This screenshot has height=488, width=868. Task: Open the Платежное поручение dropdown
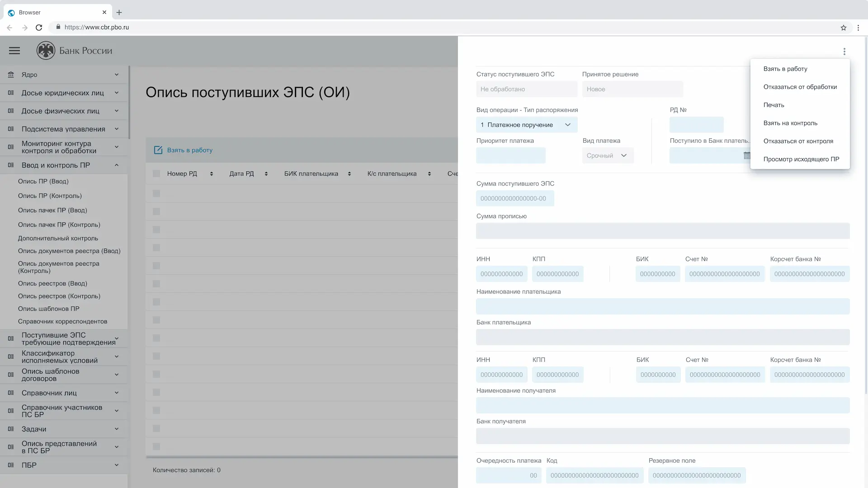pyautogui.click(x=527, y=125)
